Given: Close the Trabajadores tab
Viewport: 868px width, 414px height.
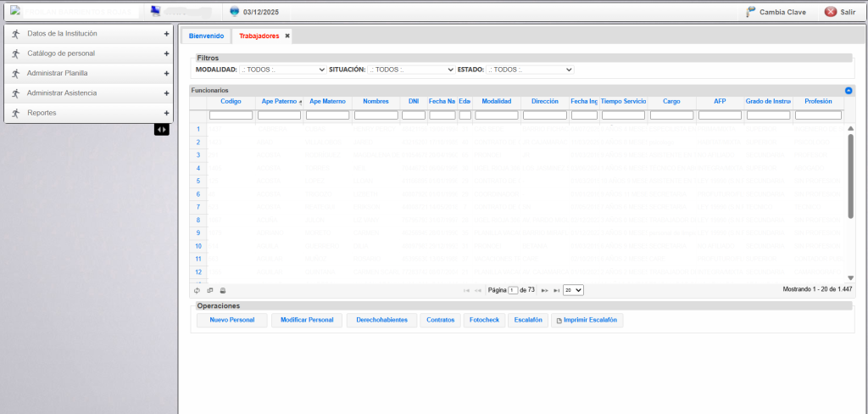Looking at the screenshot, I should (x=287, y=36).
